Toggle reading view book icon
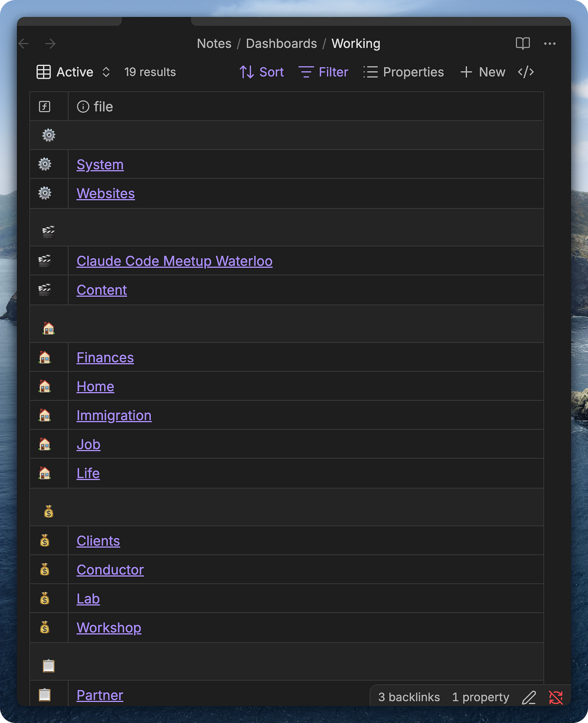The image size is (588, 723). pos(523,44)
